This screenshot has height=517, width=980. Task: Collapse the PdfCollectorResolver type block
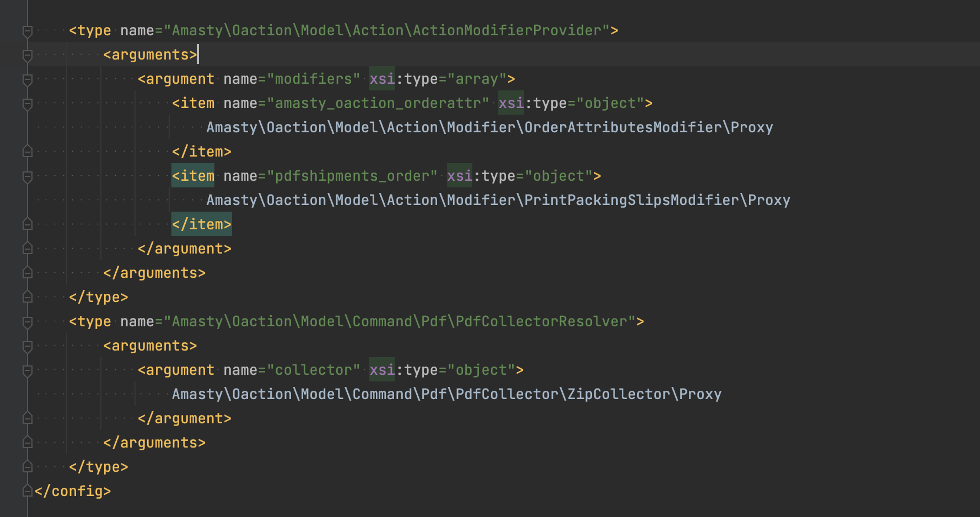(26, 321)
